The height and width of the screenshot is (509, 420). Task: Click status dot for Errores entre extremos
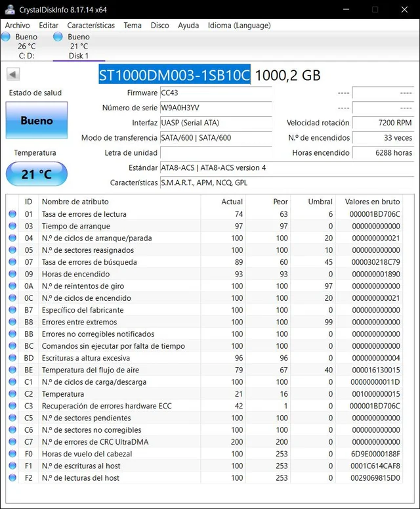12,322
